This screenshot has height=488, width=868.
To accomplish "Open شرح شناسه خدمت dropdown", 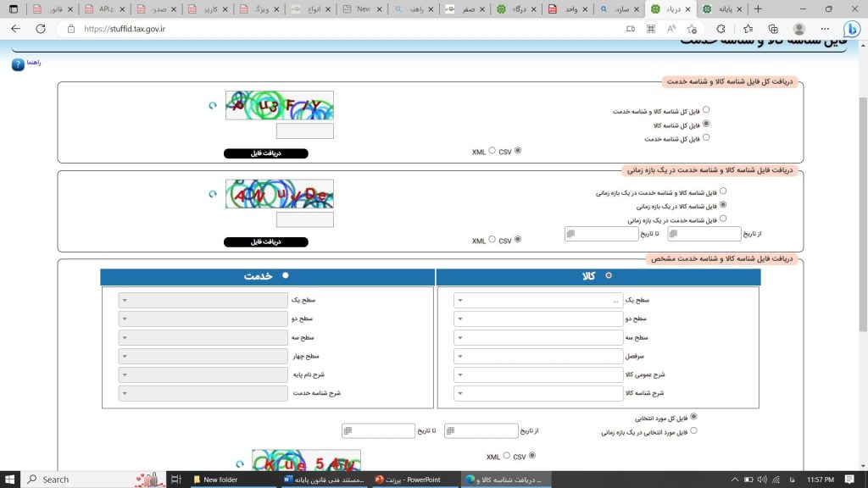I will [203, 393].
